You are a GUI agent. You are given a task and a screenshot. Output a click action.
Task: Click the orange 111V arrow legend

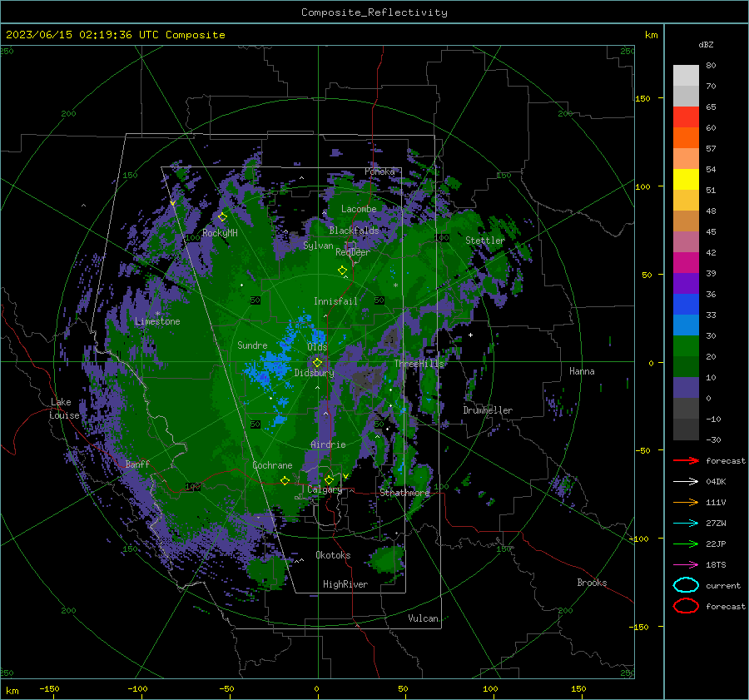click(686, 503)
